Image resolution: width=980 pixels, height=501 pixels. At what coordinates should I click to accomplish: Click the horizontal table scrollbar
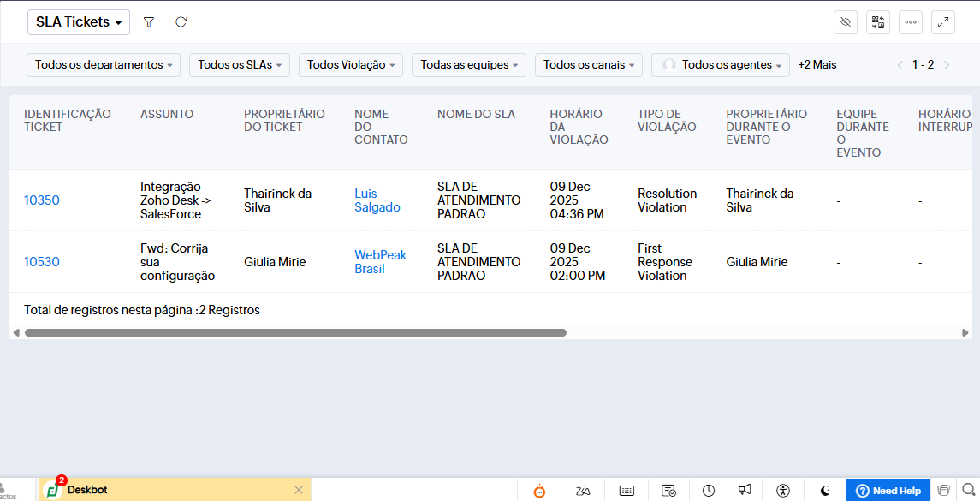coord(295,332)
